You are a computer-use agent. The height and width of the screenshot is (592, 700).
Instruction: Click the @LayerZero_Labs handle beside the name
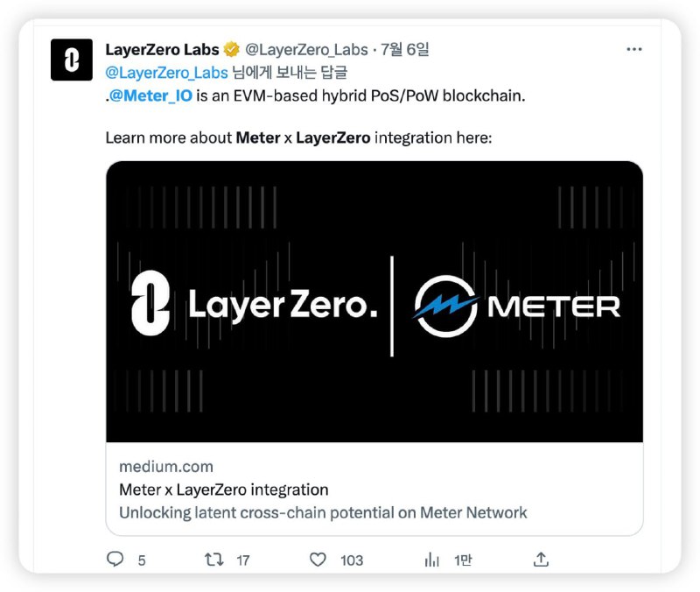coord(307,50)
